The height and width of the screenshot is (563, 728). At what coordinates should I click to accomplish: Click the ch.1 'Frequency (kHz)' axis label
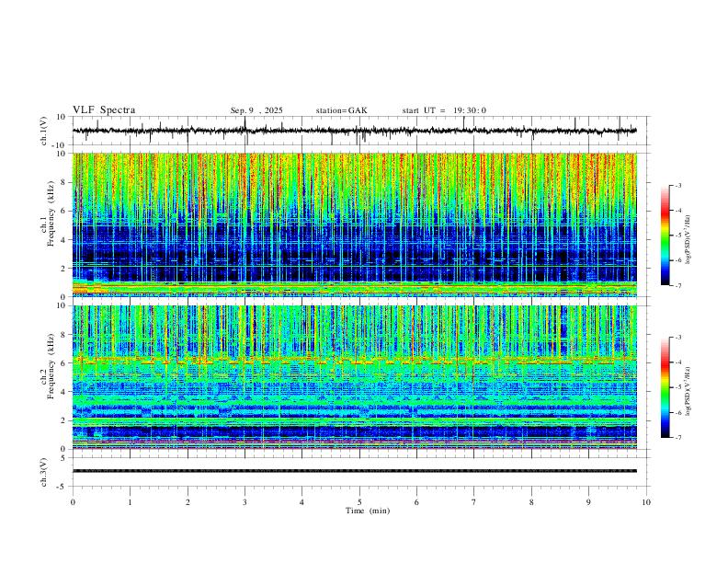click(x=51, y=213)
